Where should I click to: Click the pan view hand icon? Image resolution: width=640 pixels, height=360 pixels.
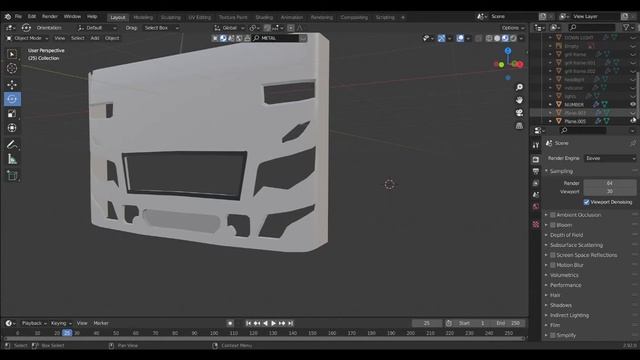(x=519, y=100)
